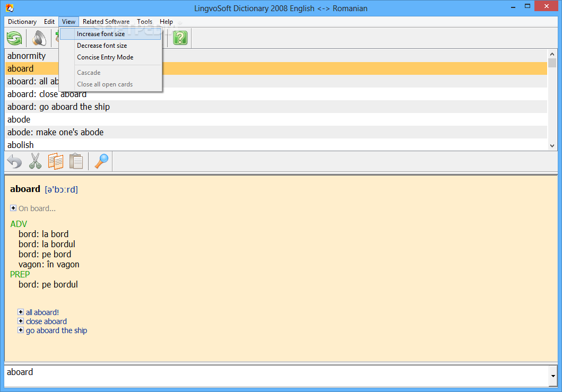Viewport: 562px width, 392px height.
Task: Click the search input field containing 'aboard'
Action: [x=276, y=376]
